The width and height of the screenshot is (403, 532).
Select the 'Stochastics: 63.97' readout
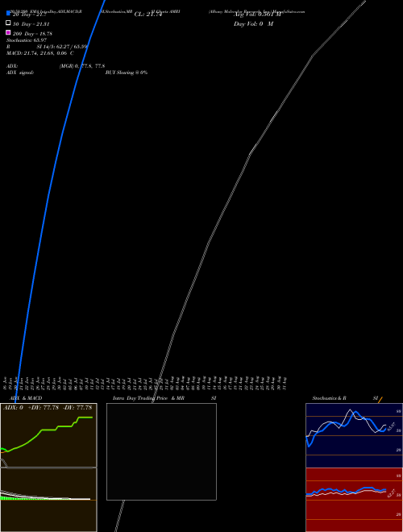pos(27,40)
